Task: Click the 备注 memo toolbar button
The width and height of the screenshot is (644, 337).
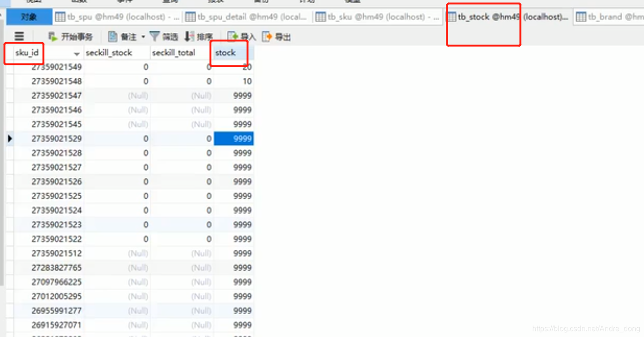Action: pyautogui.click(x=123, y=37)
